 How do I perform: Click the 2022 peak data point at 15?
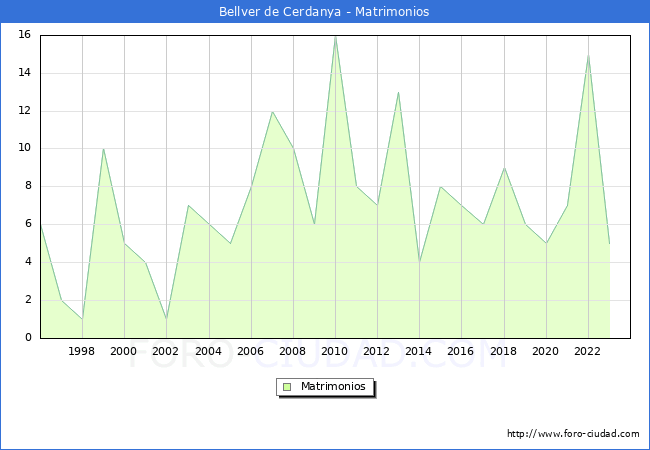pyautogui.click(x=588, y=55)
